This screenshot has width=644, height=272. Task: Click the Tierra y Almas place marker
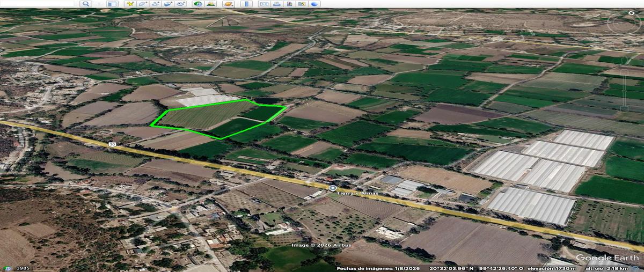coord(333,188)
